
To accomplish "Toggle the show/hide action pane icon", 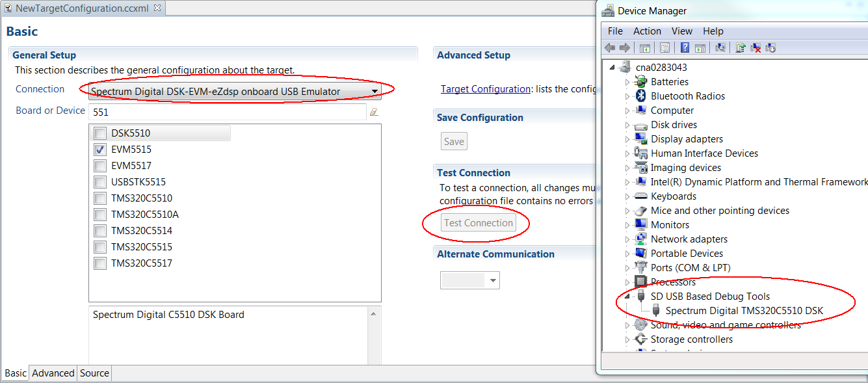I will point(700,47).
